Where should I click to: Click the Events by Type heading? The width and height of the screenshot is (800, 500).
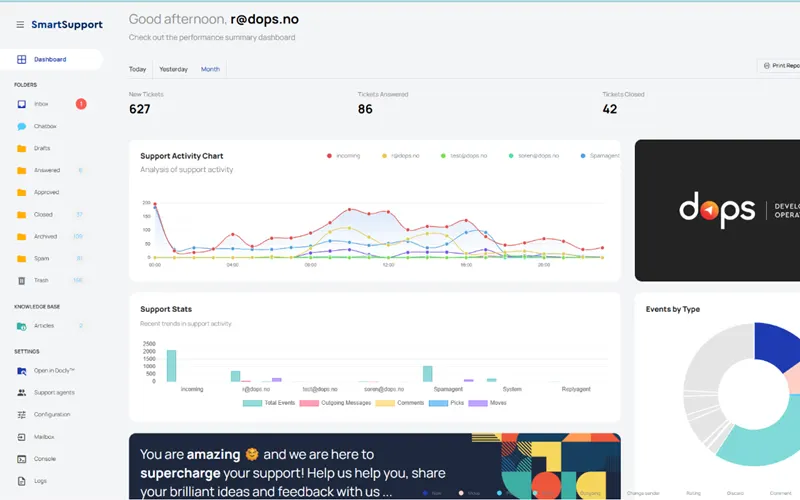tap(672, 309)
